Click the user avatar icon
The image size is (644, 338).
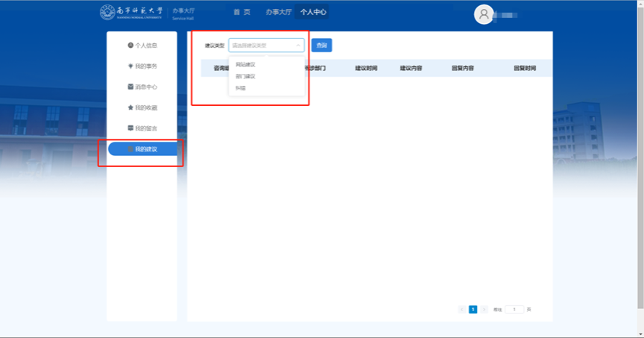484,14
